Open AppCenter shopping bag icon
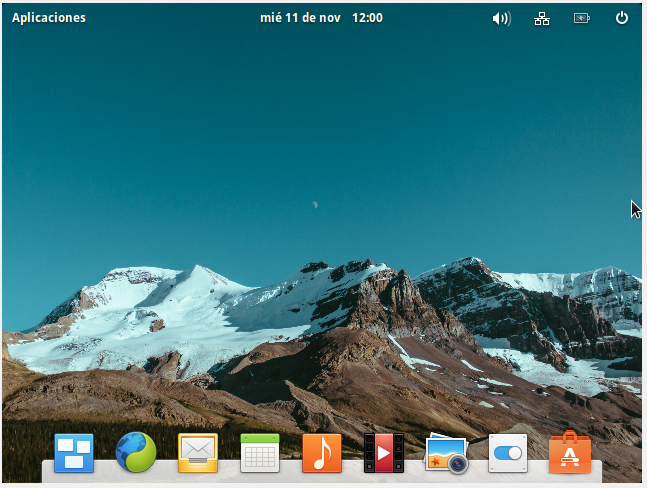The width and height of the screenshot is (647, 488). [x=570, y=453]
